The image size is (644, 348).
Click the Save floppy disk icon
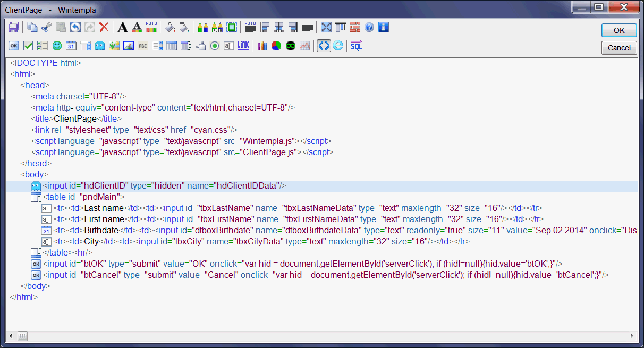(x=14, y=27)
